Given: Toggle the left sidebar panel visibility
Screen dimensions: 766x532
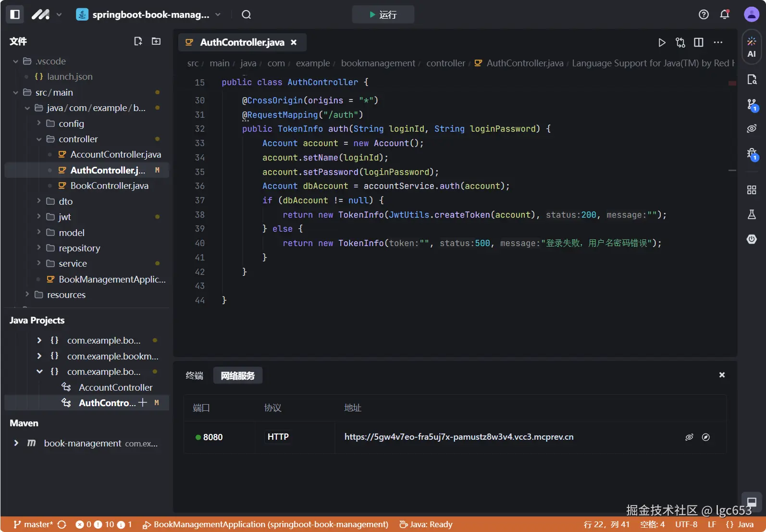Looking at the screenshot, I should [x=15, y=14].
